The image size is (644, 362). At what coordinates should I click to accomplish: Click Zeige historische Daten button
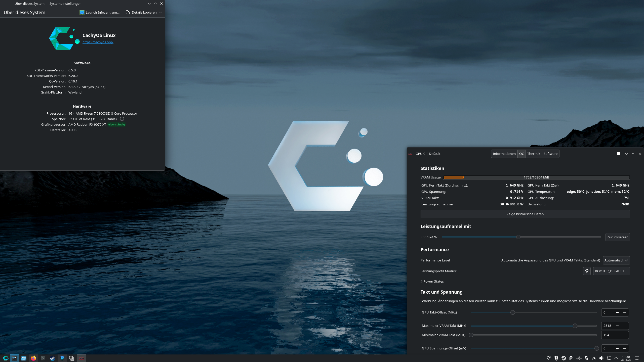(525, 214)
